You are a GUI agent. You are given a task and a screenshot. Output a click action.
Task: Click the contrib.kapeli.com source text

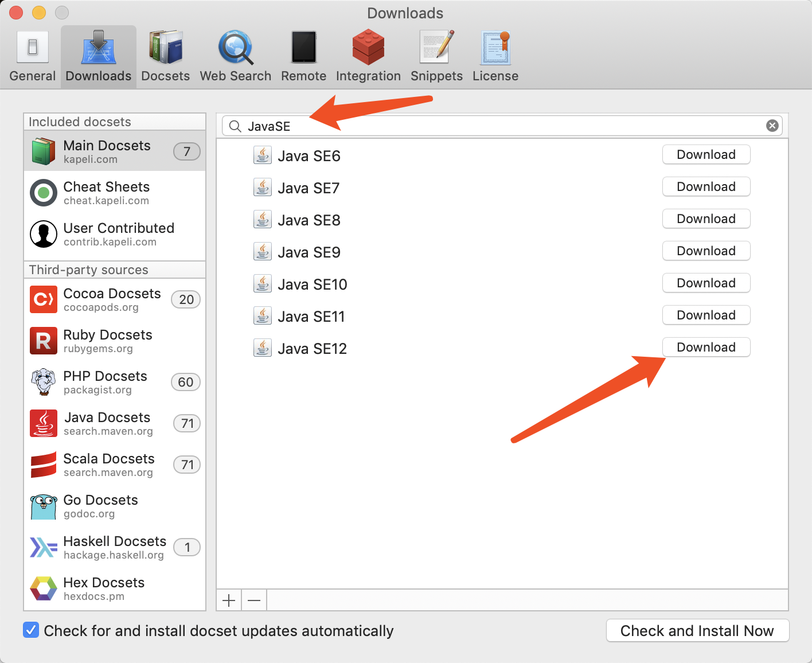point(110,242)
